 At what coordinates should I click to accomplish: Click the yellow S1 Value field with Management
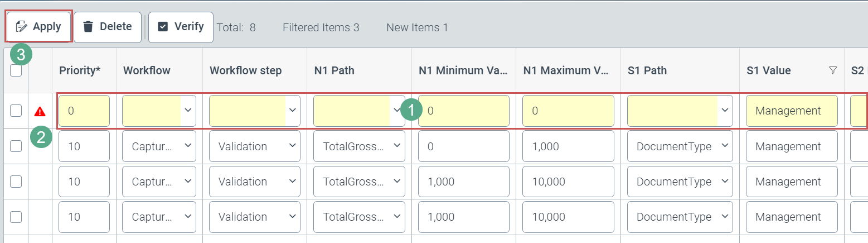792,111
